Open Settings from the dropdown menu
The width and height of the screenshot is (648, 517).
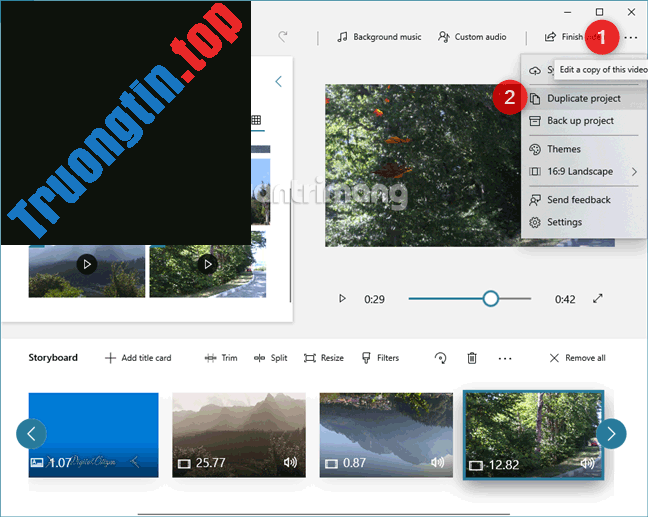[x=584, y=222]
